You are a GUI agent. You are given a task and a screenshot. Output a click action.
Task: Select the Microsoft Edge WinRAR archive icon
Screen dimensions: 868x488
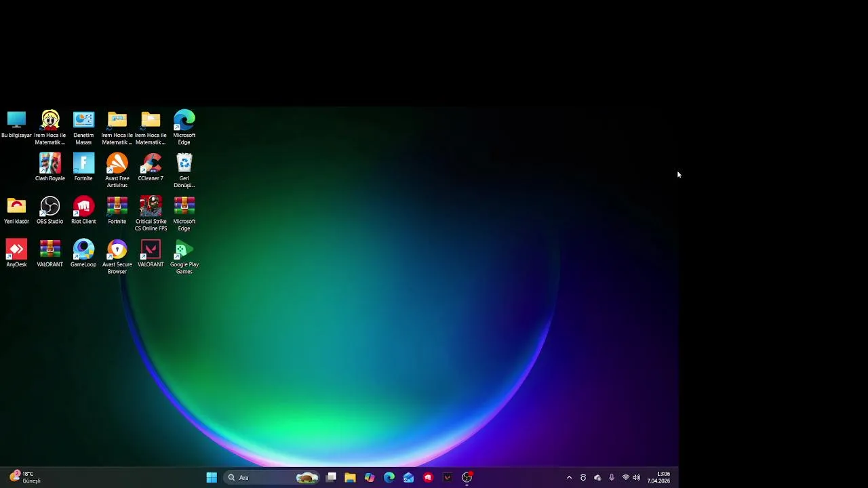(184, 214)
